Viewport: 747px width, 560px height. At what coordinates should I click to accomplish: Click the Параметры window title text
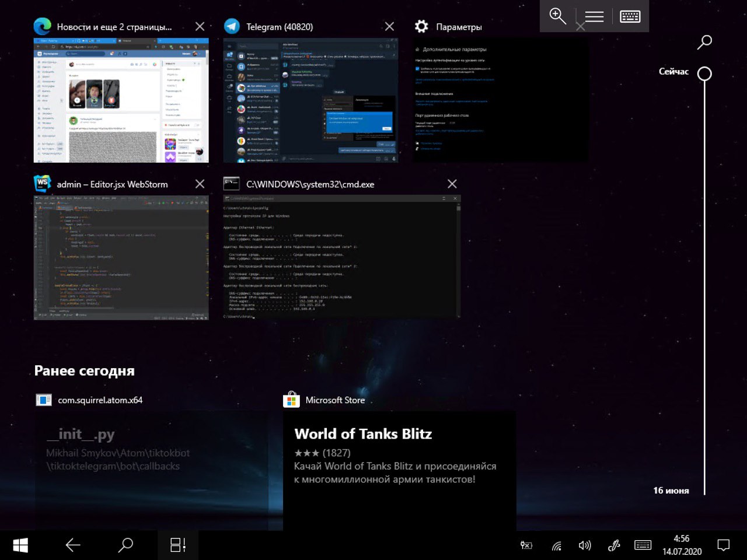[x=459, y=27]
